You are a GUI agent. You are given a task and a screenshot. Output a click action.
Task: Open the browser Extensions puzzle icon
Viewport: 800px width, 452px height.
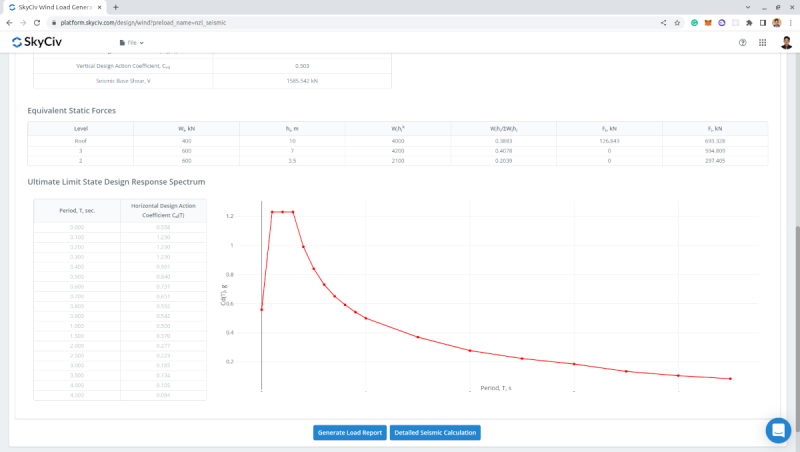[749, 22]
